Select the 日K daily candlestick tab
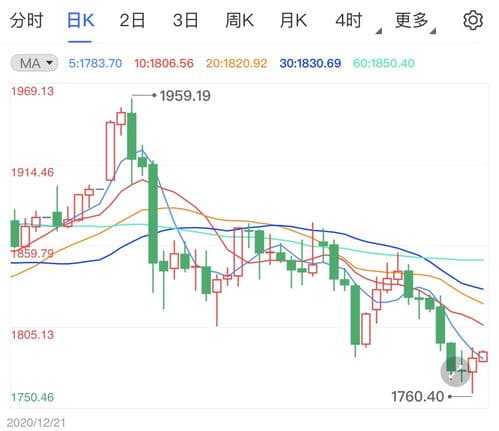The image size is (499, 431). coord(80,20)
